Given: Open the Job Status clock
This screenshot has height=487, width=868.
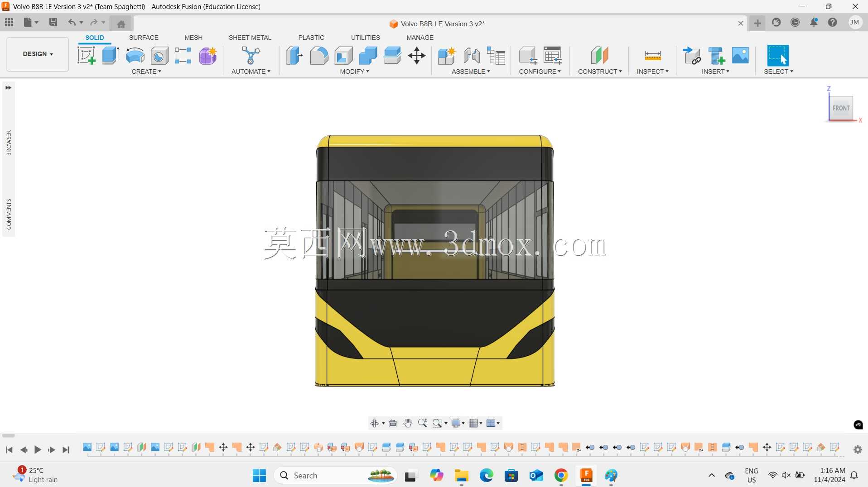Looking at the screenshot, I should [x=795, y=22].
